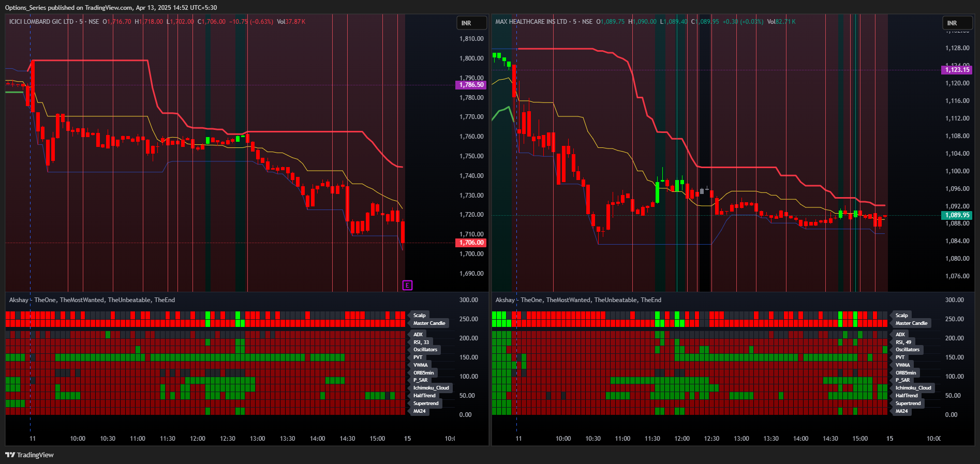The image size is (980, 464).
Task: Click the Vol 37.87K value on ICICI chart
Action: click(291, 22)
